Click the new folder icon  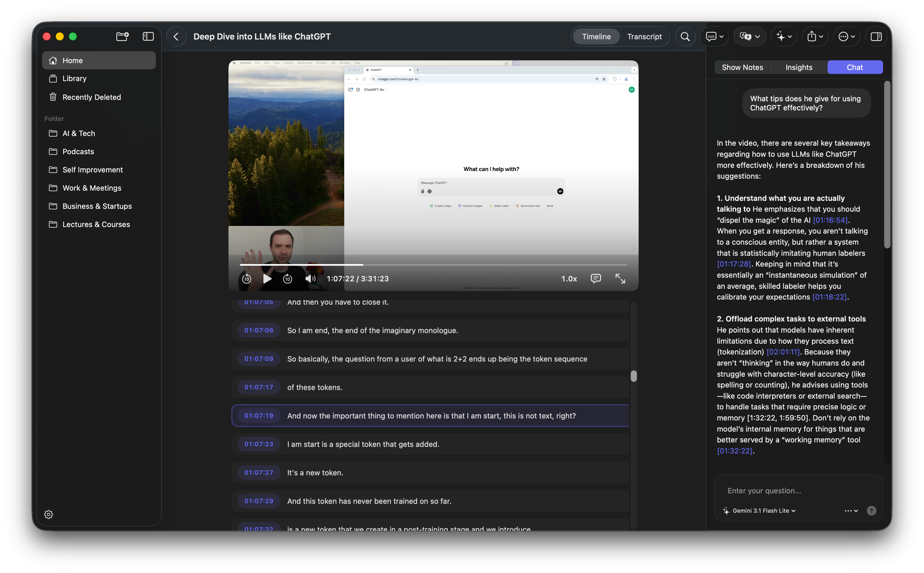coord(122,36)
